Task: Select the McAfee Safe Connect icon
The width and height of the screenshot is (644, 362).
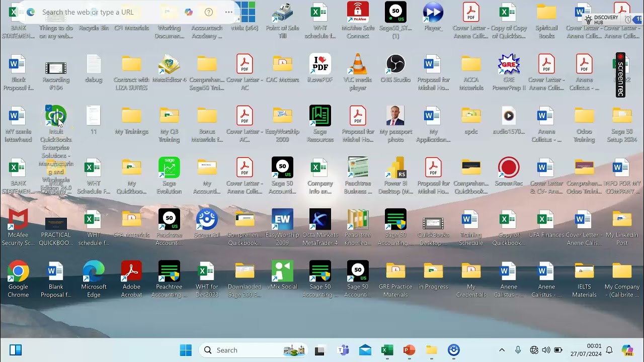Action: pos(358,21)
